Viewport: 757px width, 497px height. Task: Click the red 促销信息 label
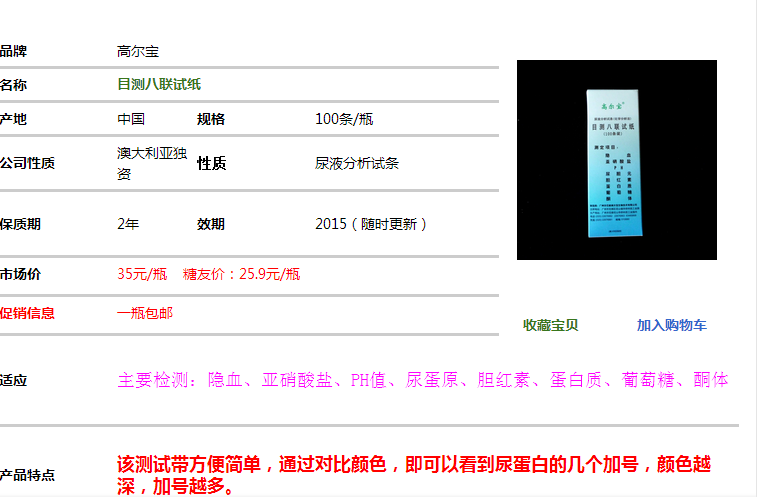coord(27,313)
